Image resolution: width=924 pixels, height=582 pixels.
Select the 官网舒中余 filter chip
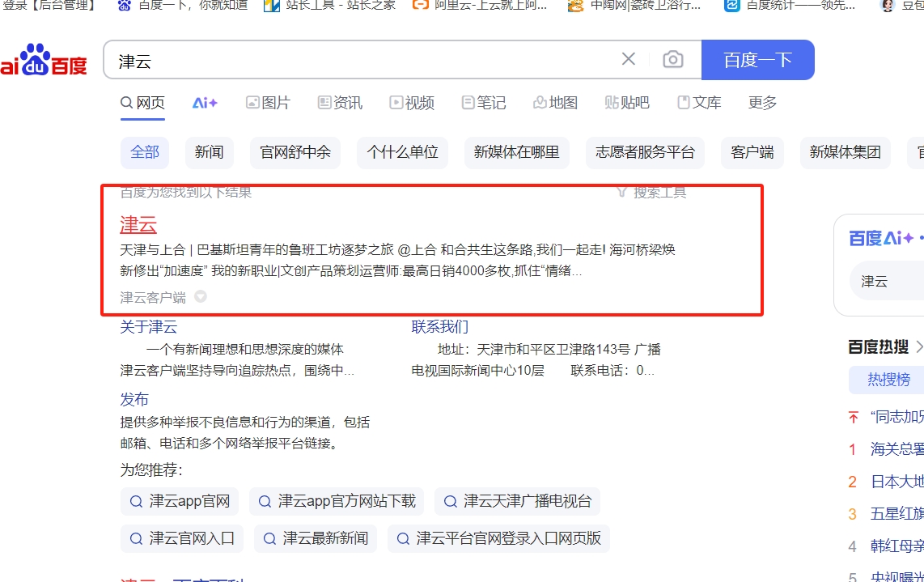[295, 153]
